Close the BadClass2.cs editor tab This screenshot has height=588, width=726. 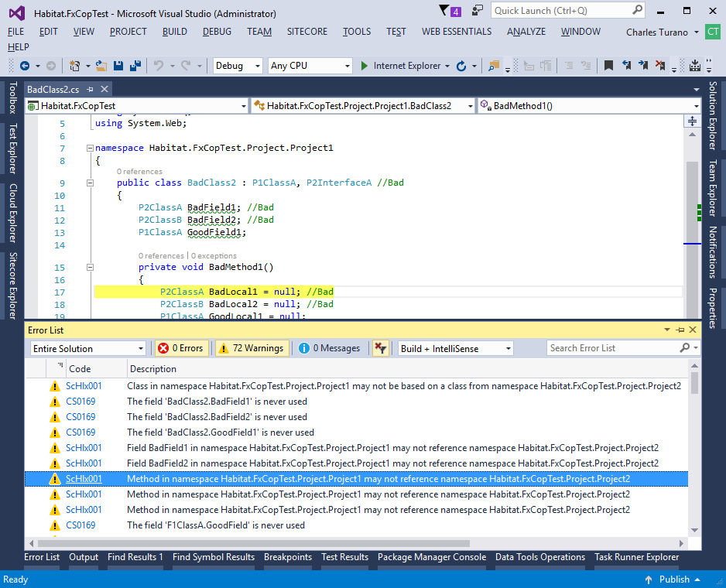click(104, 89)
